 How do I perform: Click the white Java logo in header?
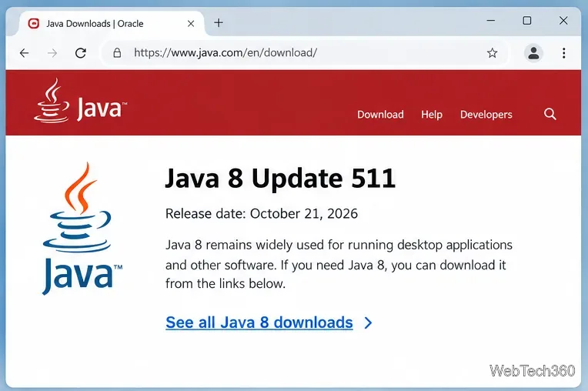80,101
